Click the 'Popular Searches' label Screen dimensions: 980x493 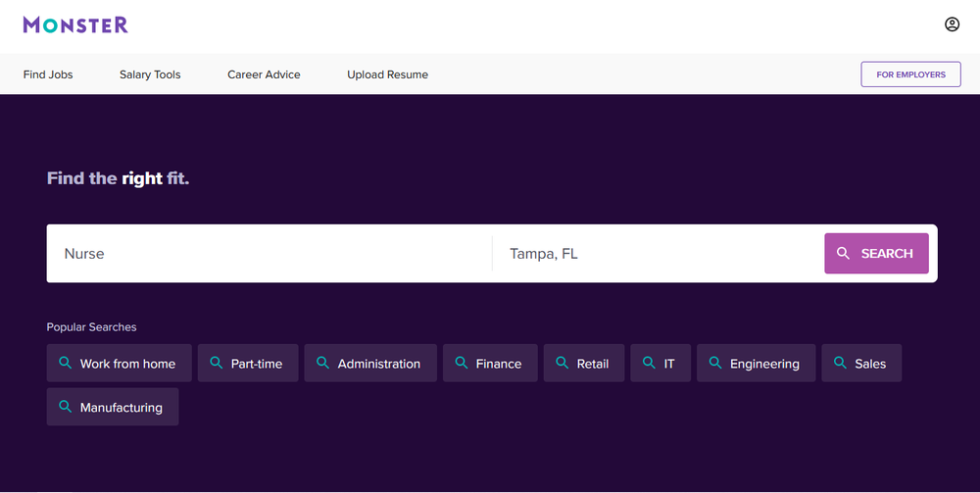[91, 326]
